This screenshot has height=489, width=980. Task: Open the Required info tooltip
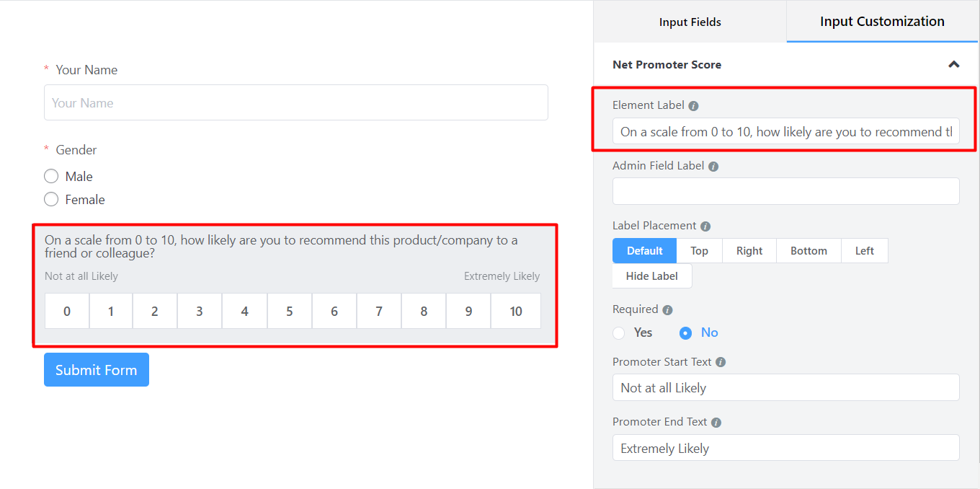coord(667,309)
